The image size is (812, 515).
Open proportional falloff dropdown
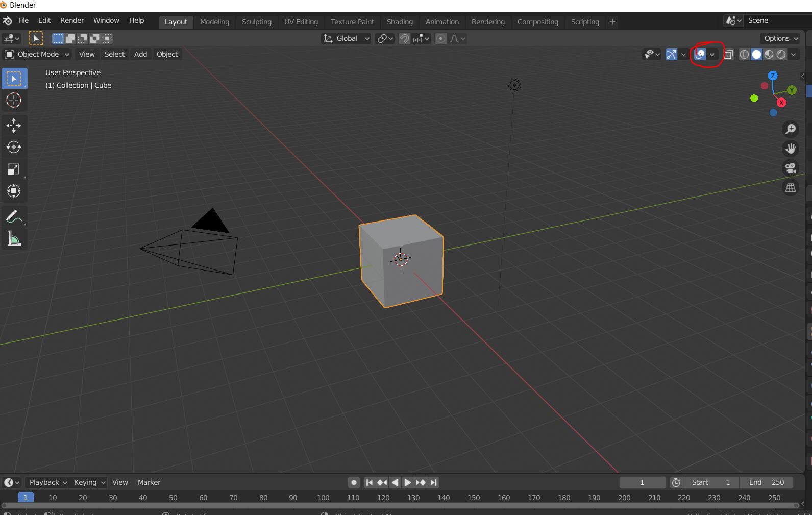(458, 38)
